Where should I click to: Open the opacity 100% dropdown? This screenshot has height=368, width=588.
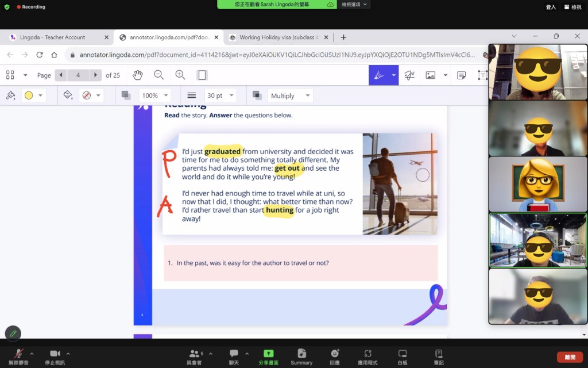(x=155, y=95)
